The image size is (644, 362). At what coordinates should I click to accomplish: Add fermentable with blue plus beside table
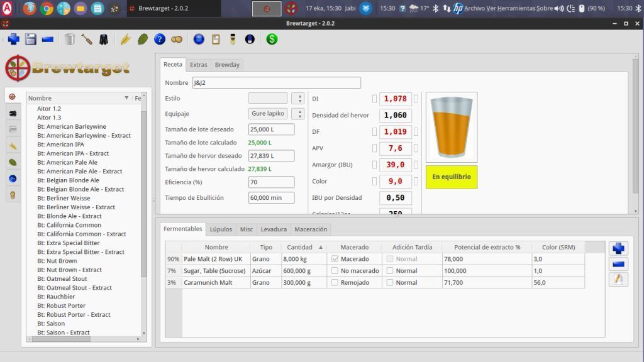coord(618,248)
